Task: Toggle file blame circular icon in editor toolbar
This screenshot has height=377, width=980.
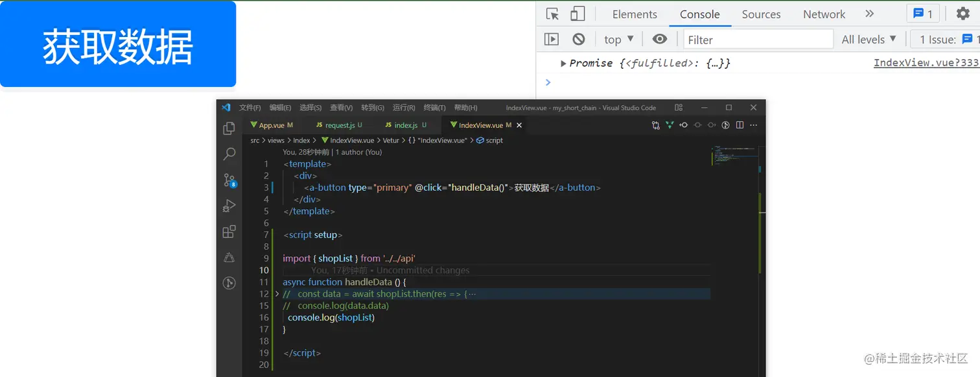Action: click(x=726, y=125)
